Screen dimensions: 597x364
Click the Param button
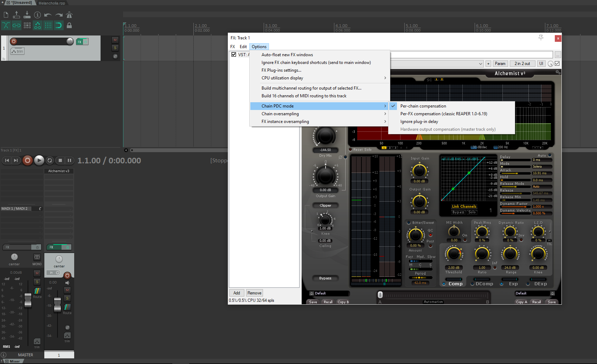point(500,64)
